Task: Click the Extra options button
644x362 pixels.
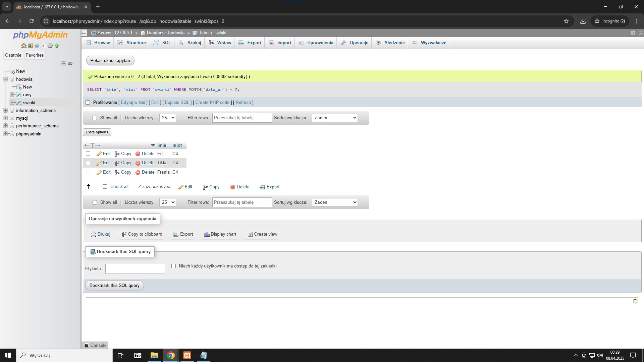Action: pyautogui.click(x=97, y=132)
